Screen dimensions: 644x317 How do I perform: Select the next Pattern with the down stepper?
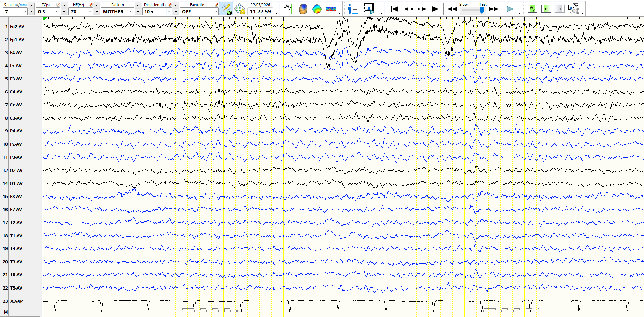138,12
